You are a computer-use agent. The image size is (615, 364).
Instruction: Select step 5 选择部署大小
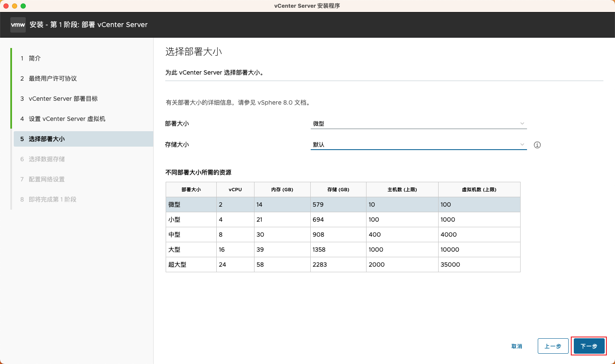pos(83,139)
